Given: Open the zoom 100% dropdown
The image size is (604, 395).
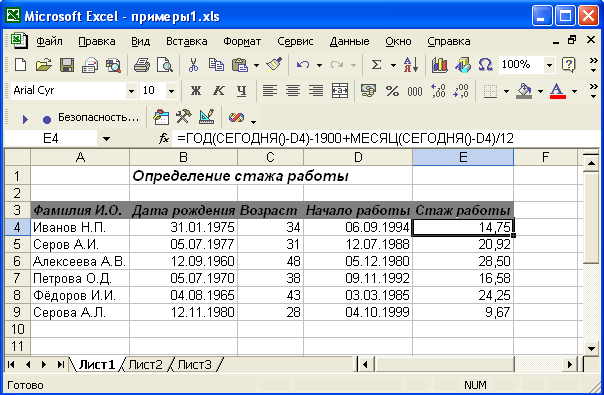Looking at the screenshot, I should 550,65.
